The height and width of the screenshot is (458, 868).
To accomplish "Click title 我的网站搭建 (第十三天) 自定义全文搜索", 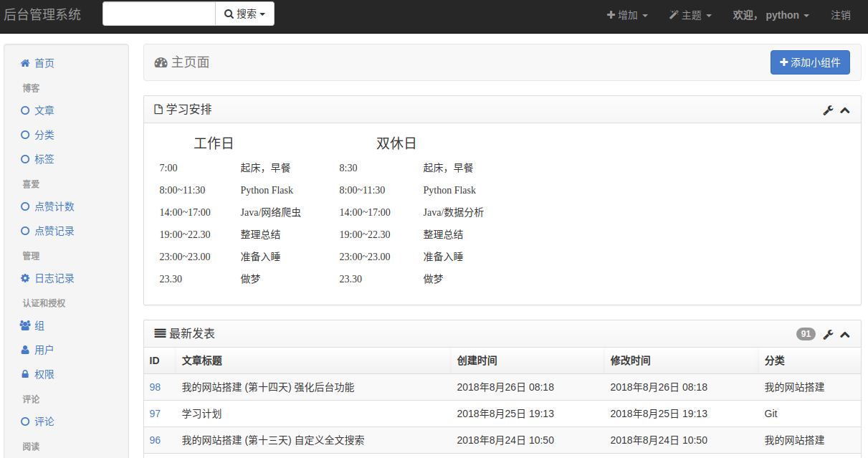I will (273, 440).
